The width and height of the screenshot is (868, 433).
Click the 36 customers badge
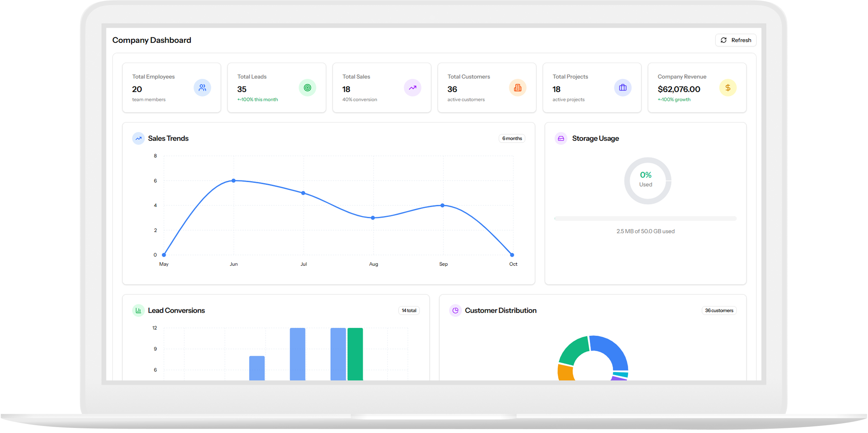click(x=719, y=310)
